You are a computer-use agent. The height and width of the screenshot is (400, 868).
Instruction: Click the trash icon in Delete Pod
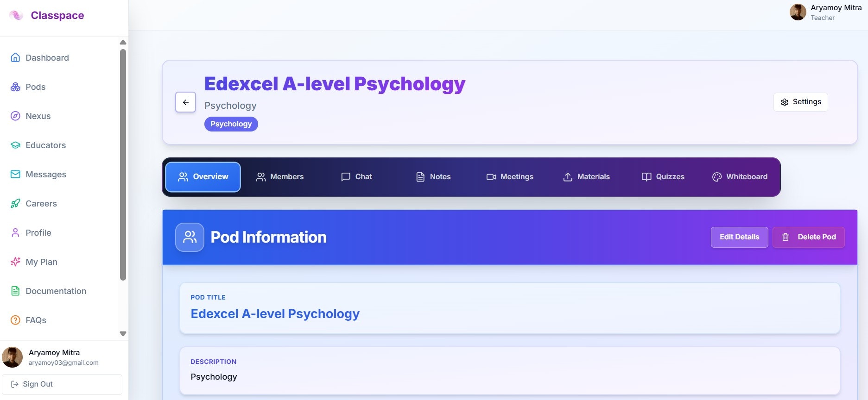coord(786,237)
